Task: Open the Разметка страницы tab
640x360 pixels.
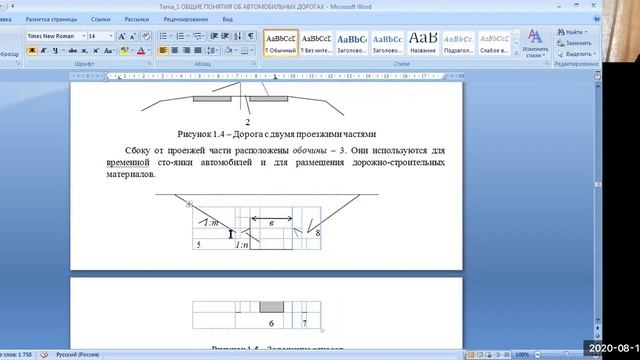Action: point(51,19)
